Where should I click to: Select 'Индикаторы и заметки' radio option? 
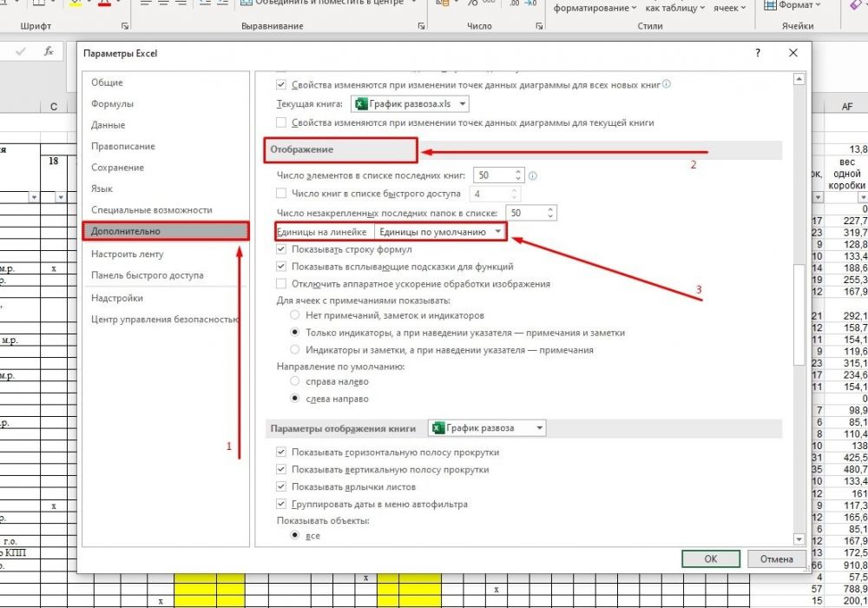(295, 349)
